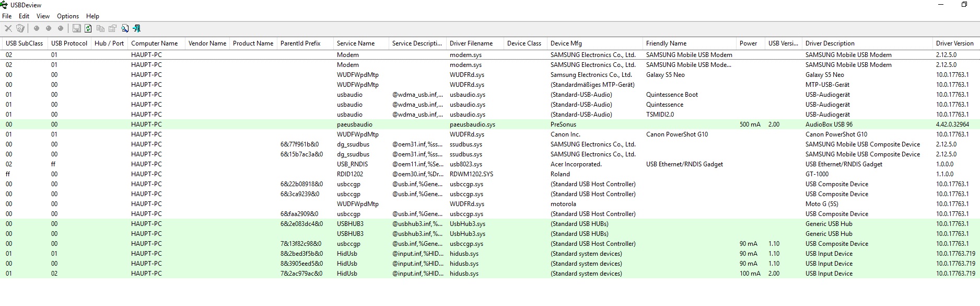980x306 pixels.
Task: Click the motorola manufacturer cell
Action: coord(563,204)
